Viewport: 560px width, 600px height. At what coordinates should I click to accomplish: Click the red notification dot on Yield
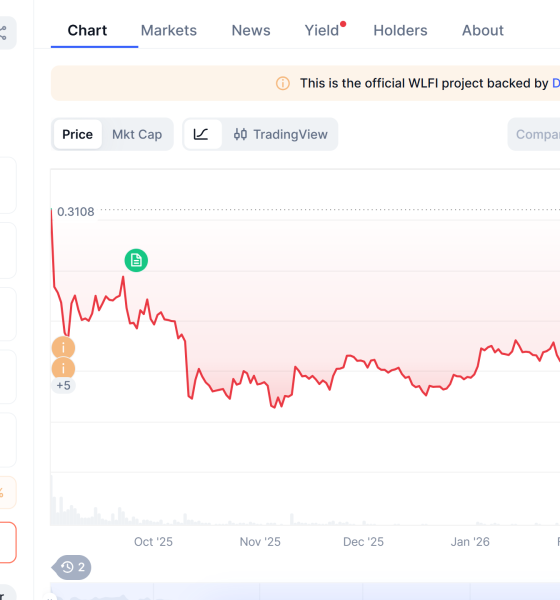(343, 24)
